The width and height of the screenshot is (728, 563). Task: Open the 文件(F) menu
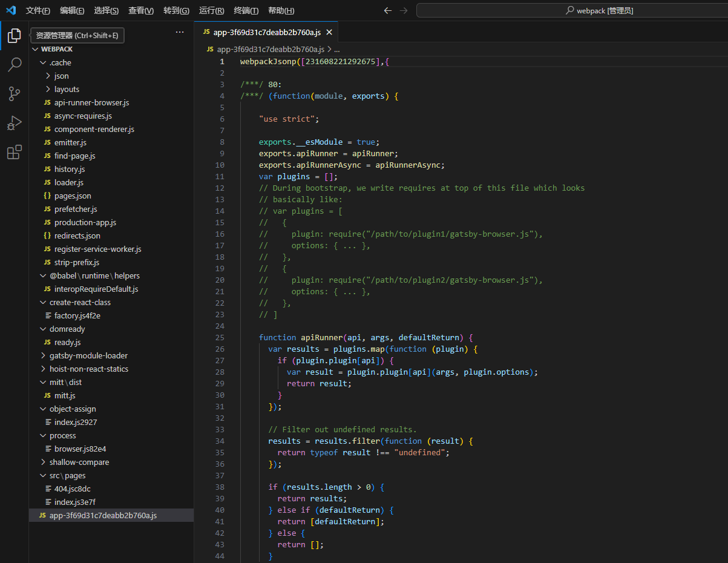pyautogui.click(x=38, y=11)
